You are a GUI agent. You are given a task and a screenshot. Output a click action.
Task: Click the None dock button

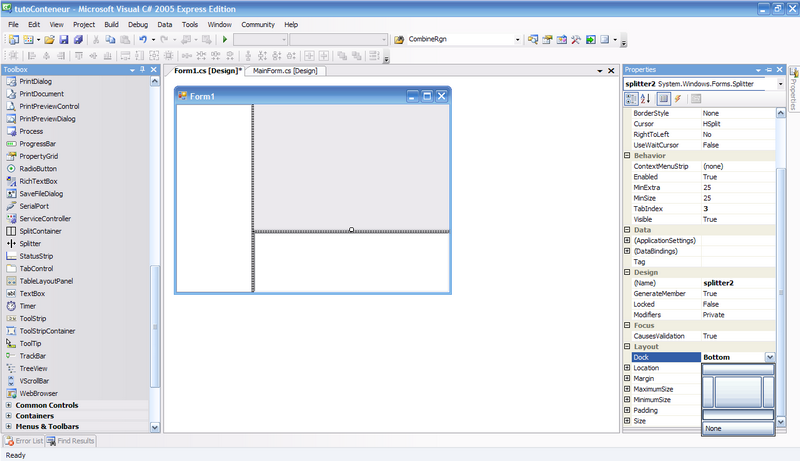[x=738, y=429]
